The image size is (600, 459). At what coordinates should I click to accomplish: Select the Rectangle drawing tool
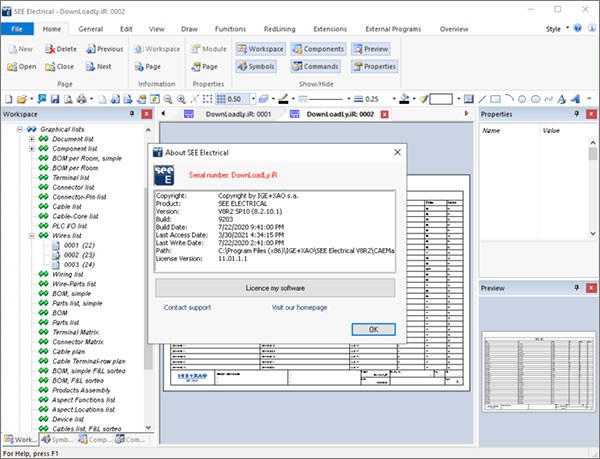pos(496,99)
